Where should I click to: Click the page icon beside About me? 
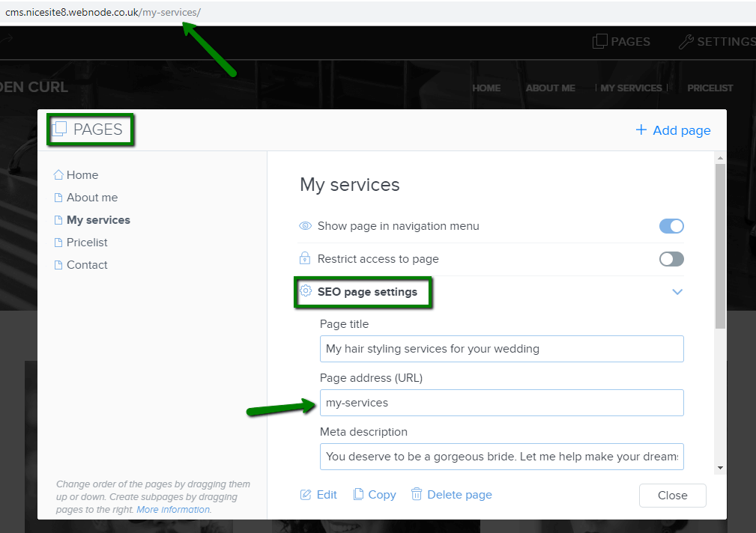click(x=58, y=197)
